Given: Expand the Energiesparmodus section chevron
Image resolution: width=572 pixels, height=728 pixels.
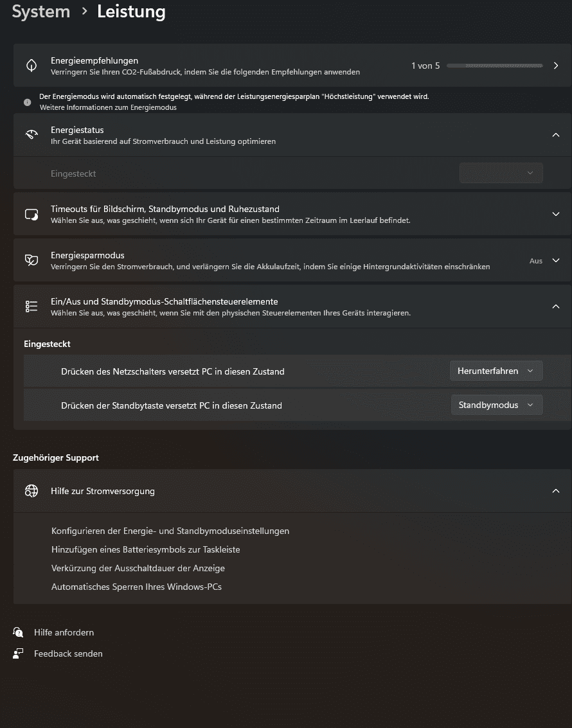Looking at the screenshot, I should click(556, 260).
